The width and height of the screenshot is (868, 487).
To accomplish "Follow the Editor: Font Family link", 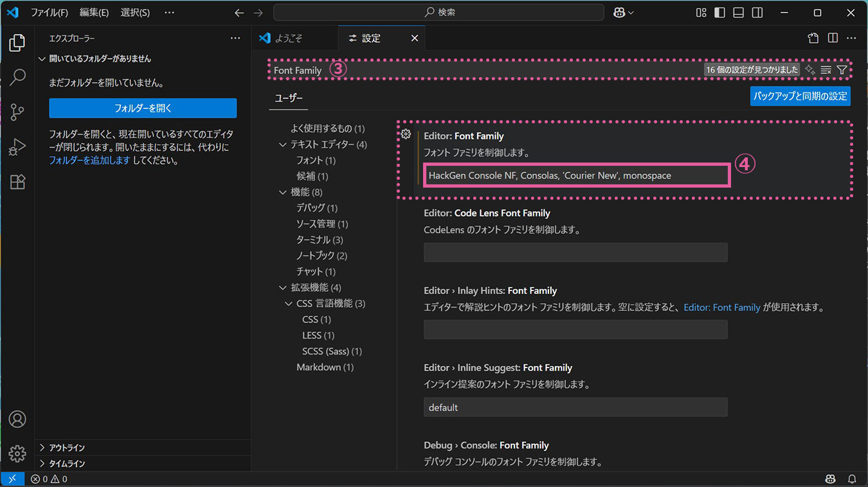I will [x=722, y=307].
